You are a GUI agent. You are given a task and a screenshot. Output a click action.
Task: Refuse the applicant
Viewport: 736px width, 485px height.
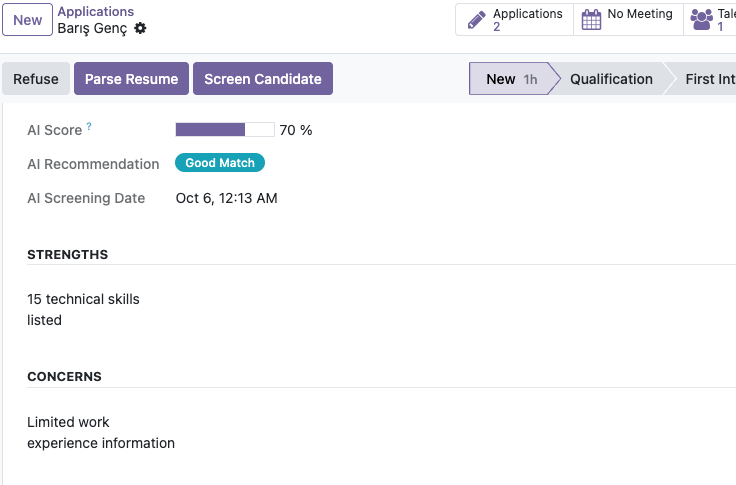36,79
